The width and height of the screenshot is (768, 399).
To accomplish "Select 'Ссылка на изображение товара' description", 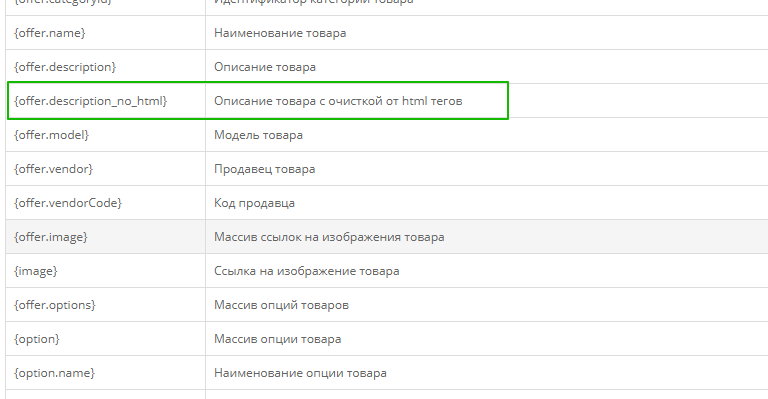I will tap(307, 271).
